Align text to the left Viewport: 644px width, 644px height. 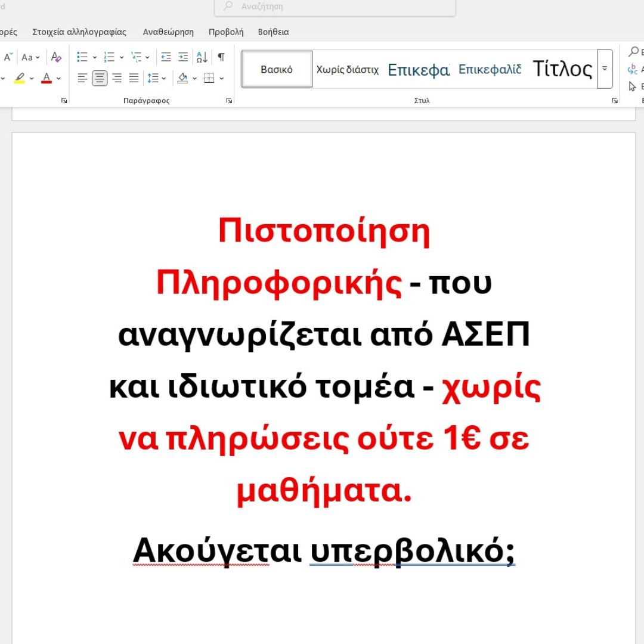coord(82,78)
